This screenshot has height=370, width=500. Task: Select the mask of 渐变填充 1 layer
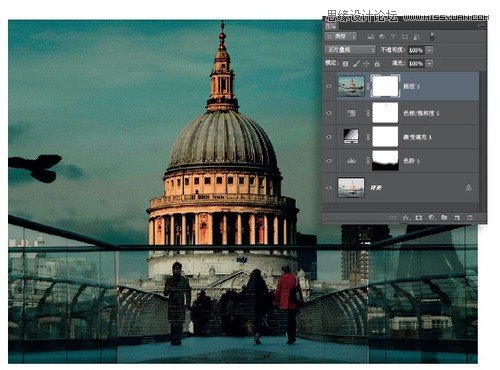[385, 136]
